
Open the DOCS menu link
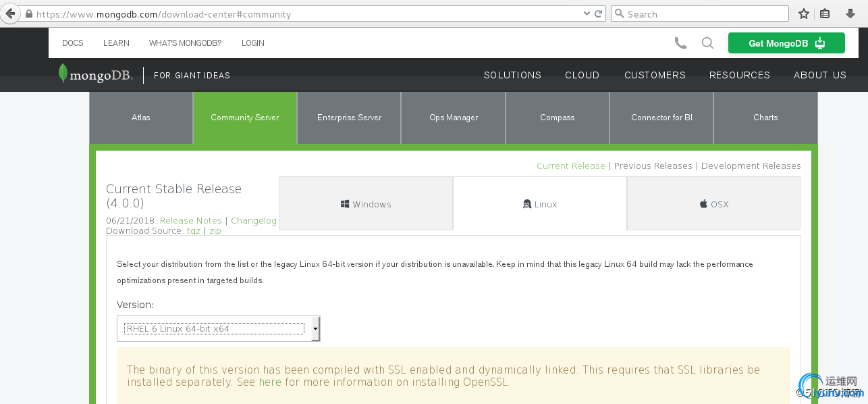pos(73,43)
